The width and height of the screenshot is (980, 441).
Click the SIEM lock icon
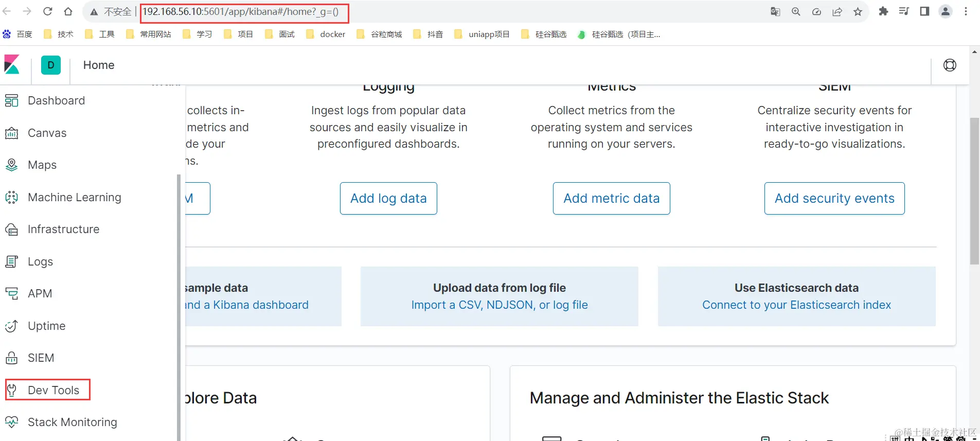(11, 358)
